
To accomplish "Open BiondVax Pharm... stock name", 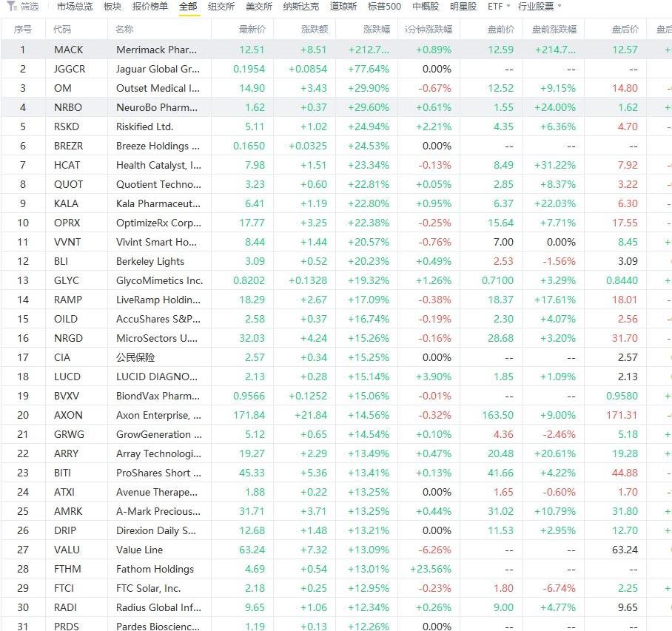I will tap(158, 397).
